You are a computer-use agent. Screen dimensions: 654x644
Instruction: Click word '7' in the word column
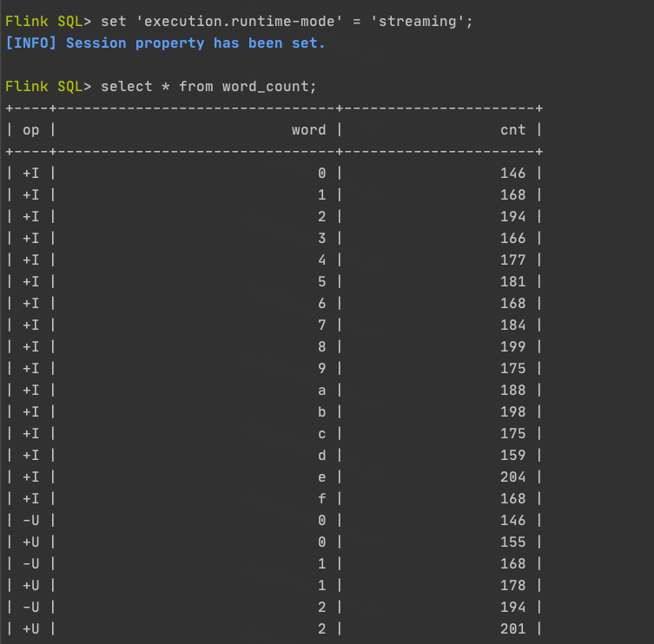321,325
